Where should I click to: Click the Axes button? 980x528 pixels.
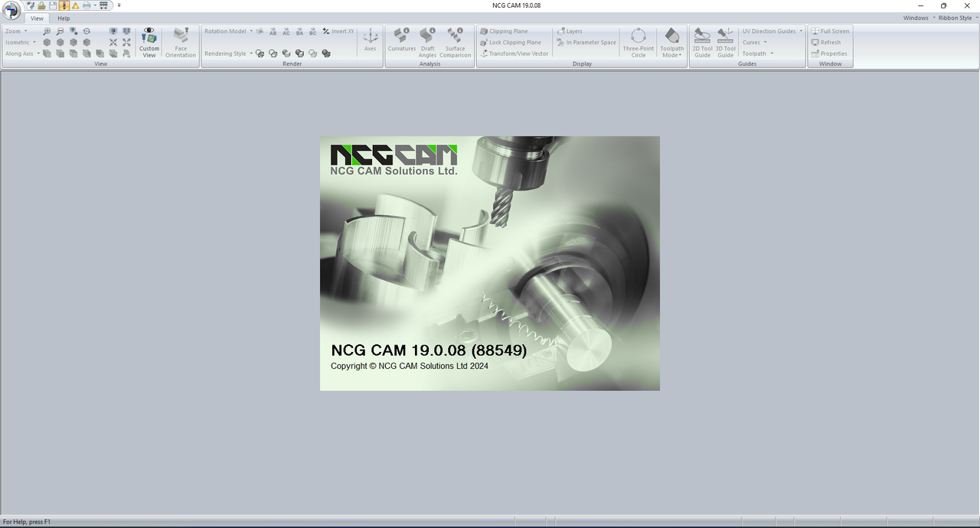point(370,40)
